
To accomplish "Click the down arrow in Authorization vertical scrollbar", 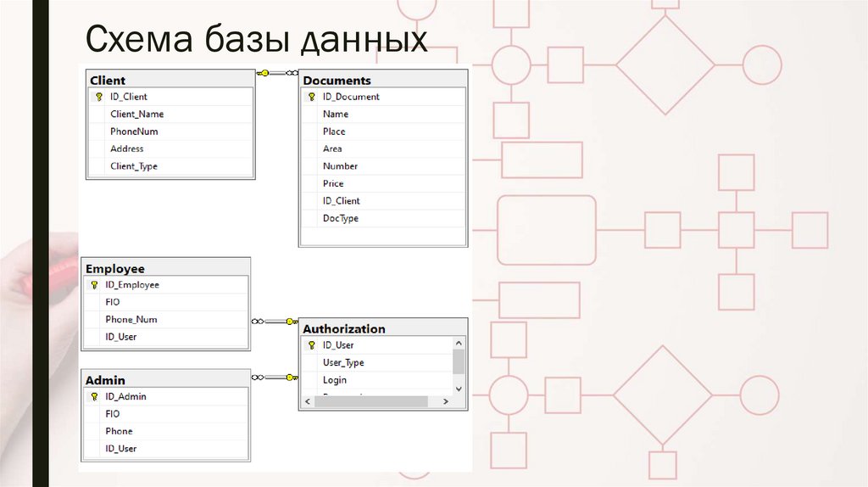I will click(459, 389).
